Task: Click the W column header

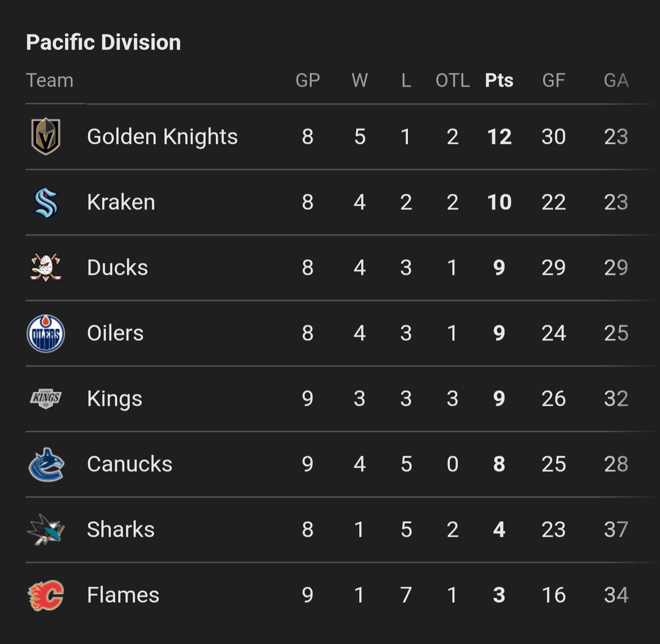Action: 359,81
